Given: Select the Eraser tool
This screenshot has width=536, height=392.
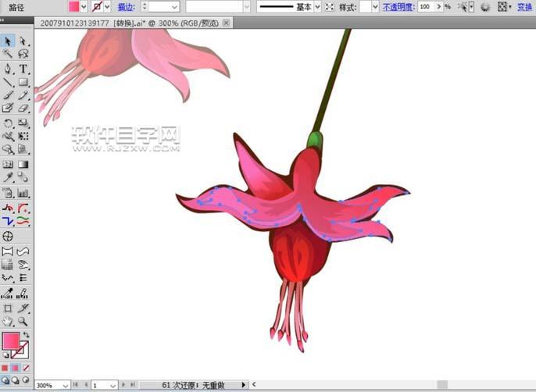Looking at the screenshot, I should point(23,109).
